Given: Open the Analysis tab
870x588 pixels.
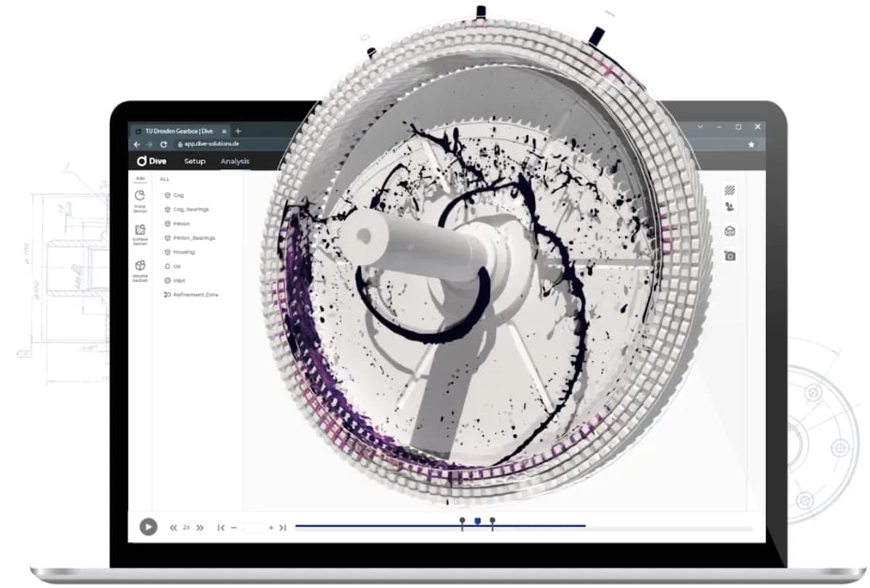Looking at the screenshot, I should (x=235, y=161).
